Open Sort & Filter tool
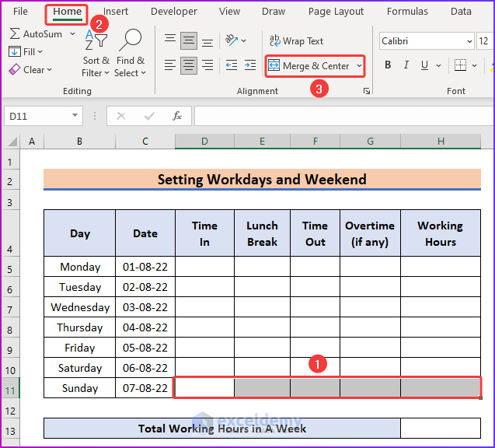Viewport: 495px width, 448px height. point(96,53)
